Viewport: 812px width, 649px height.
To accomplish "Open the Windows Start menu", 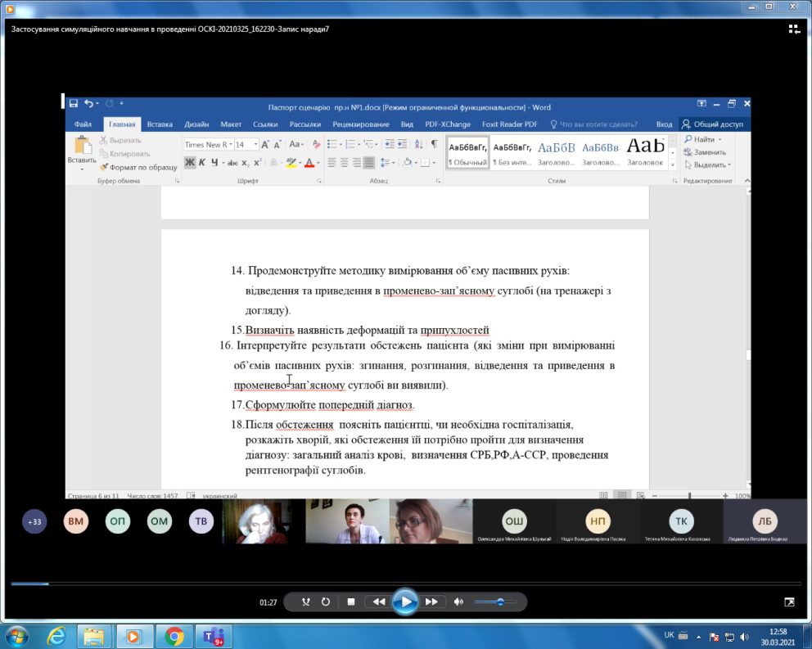I will coord(17,636).
